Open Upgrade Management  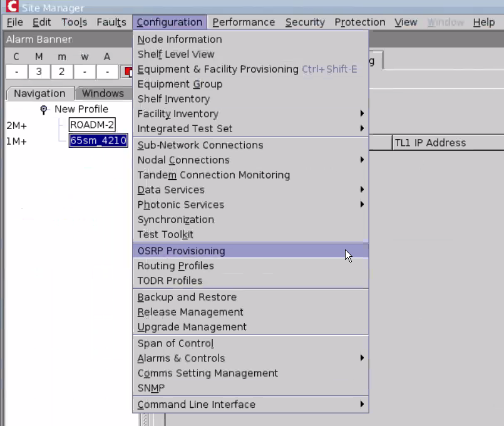250,327
